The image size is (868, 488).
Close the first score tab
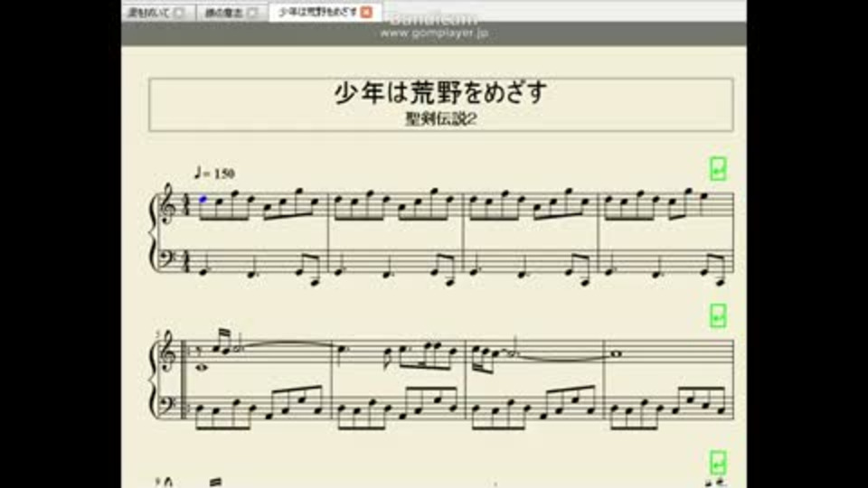[x=179, y=12]
